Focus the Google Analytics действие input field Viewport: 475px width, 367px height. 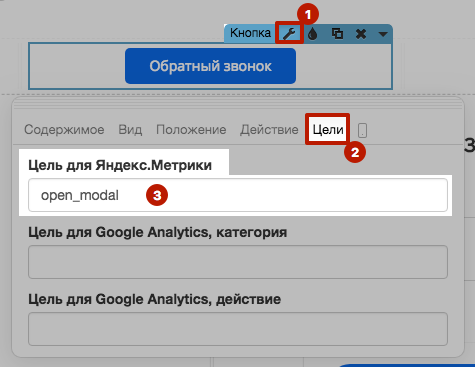238,329
